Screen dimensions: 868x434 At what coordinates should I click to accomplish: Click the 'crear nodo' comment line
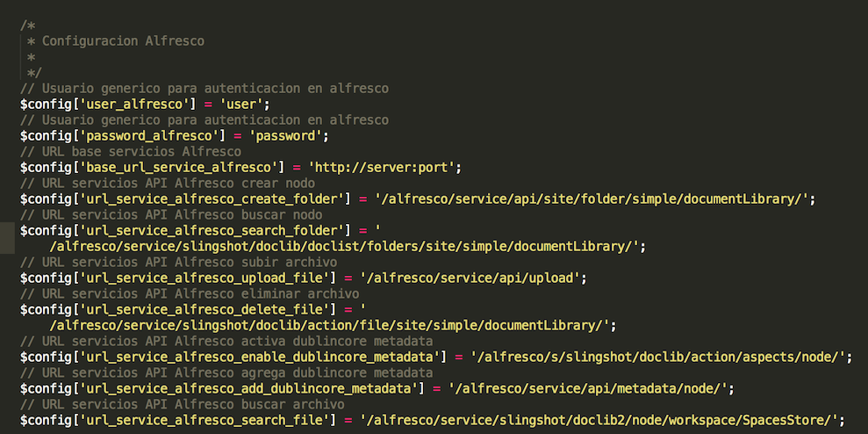[x=168, y=183]
